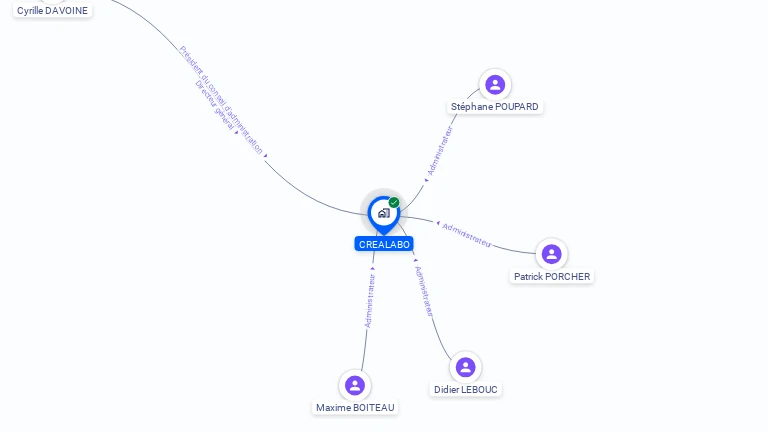The width and height of the screenshot is (768, 432).
Task: Click Président du conseil d'administration edge label
Action: (221, 100)
